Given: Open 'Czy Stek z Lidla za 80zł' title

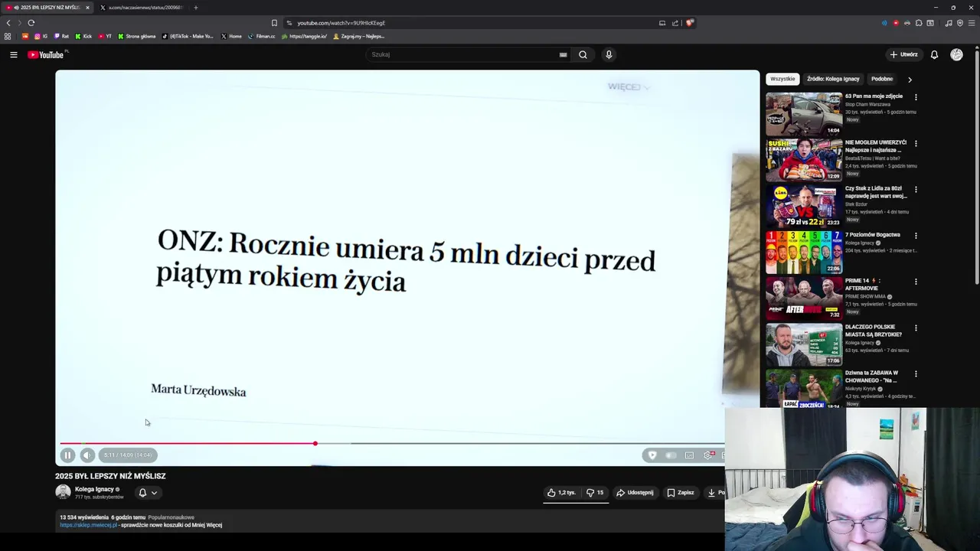Looking at the screenshot, I should click(x=876, y=192).
